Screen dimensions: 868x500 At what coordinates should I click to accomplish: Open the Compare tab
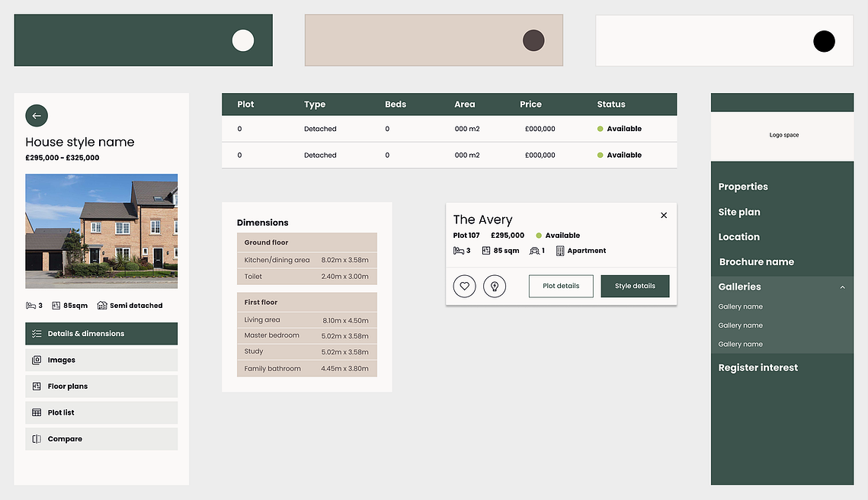(x=101, y=439)
